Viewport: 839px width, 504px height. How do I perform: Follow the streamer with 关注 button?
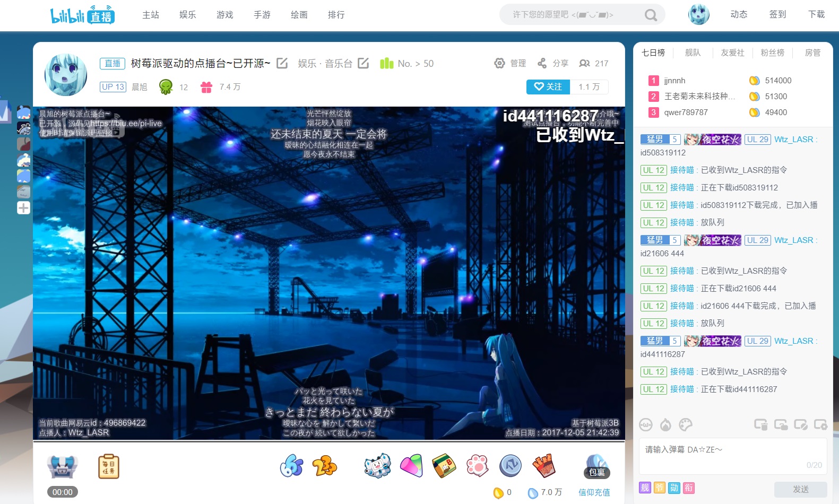click(x=548, y=86)
